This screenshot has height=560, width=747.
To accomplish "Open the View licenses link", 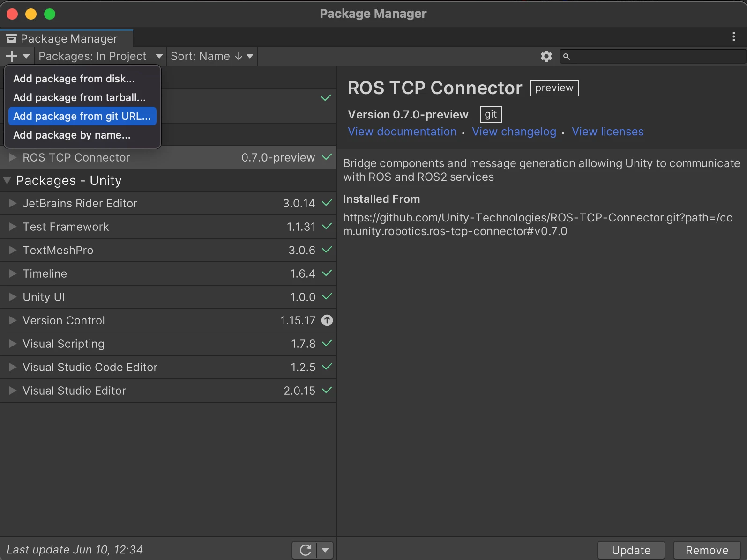I will point(608,132).
